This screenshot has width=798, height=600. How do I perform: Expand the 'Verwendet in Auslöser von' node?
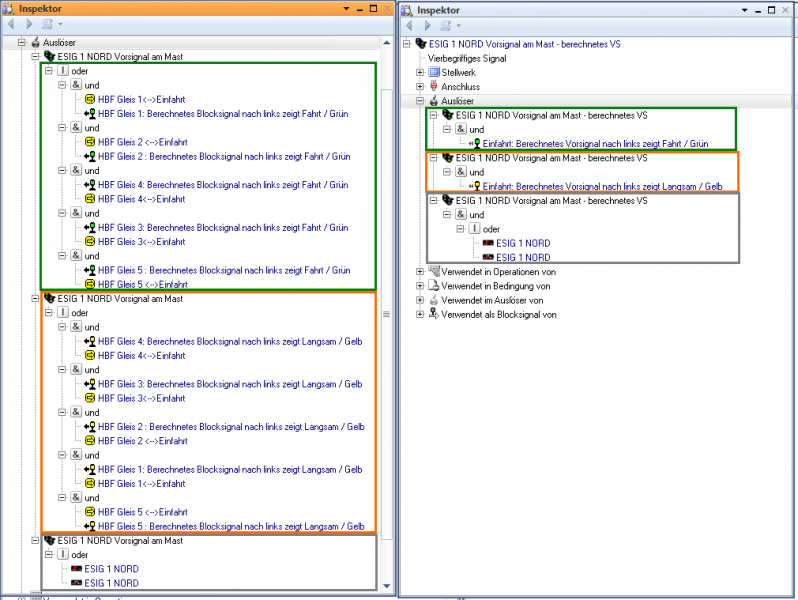[x=420, y=300]
